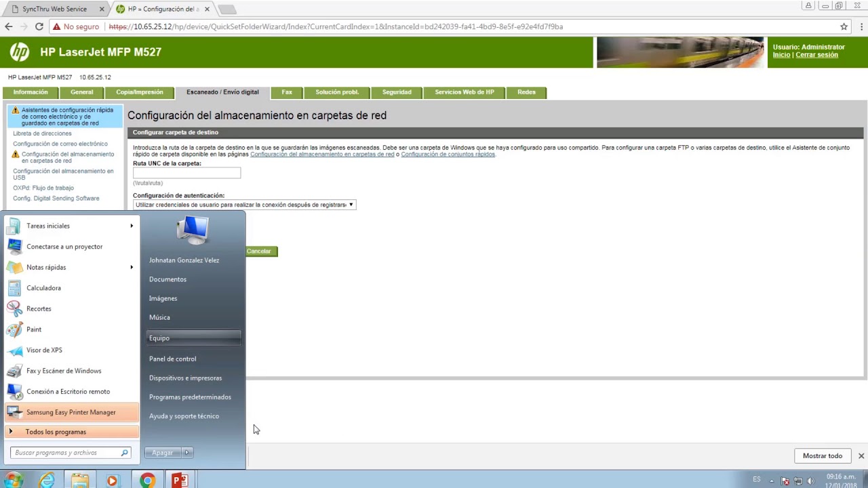Switch to the General tab
The width and height of the screenshot is (868, 488).
click(82, 92)
